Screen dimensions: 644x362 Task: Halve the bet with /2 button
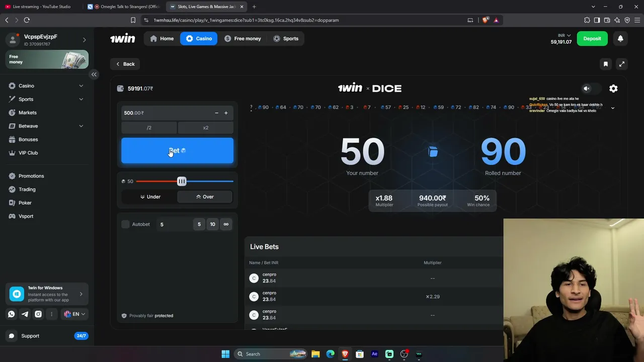point(149,128)
